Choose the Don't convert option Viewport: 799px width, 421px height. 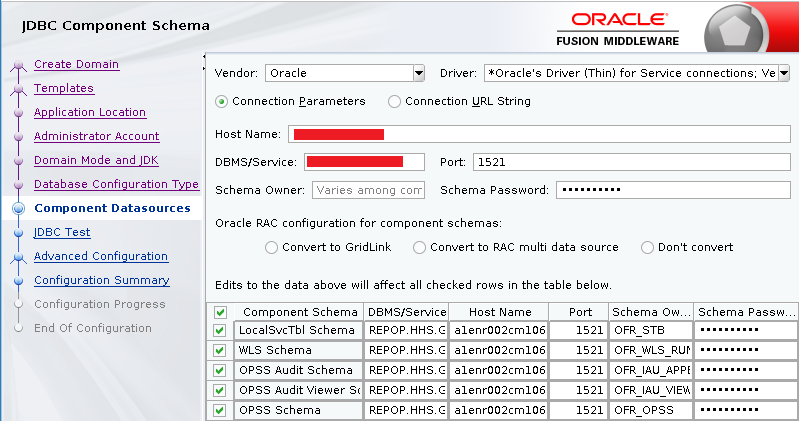point(648,247)
